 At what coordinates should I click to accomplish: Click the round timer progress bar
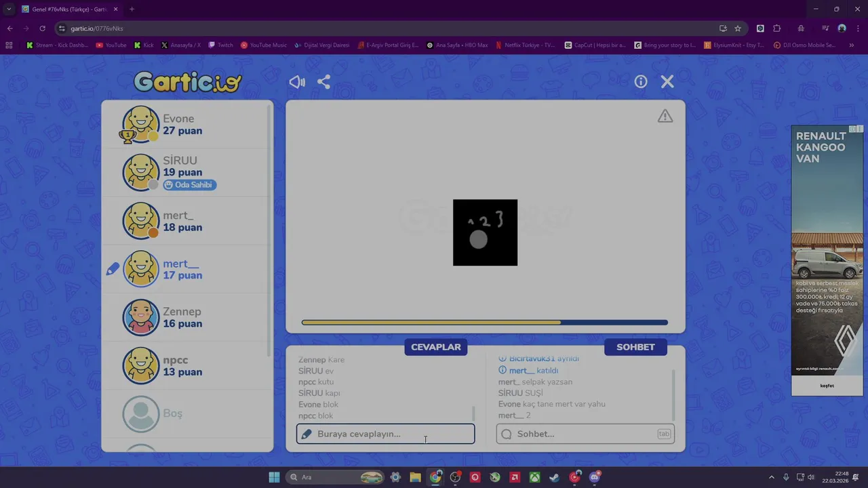click(x=485, y=323)
